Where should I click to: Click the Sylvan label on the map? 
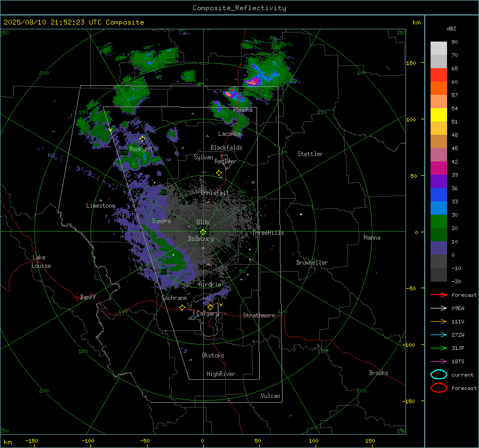[x=203, y=157]
